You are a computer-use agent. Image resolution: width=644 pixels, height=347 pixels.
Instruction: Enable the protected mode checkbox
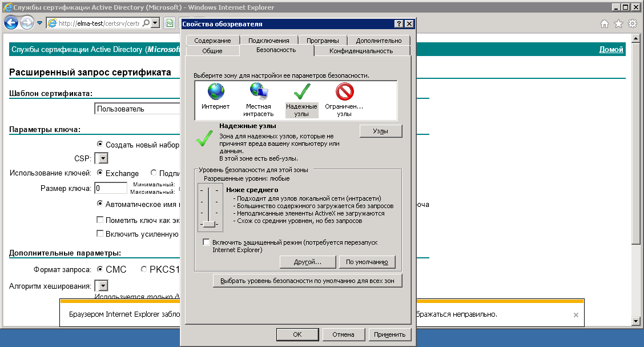207,242
